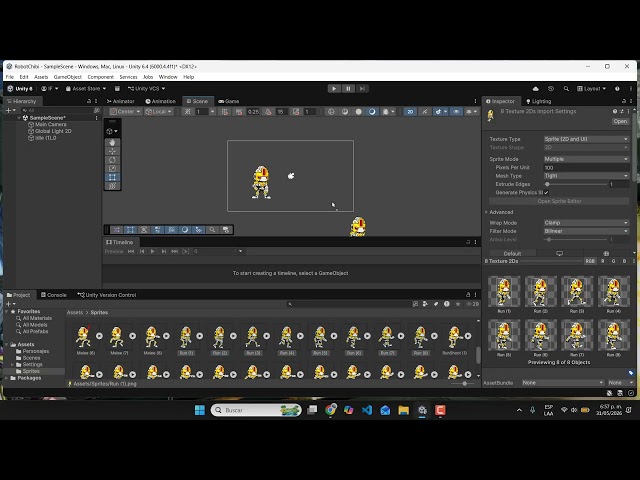Lock the Inspector panel
This screenshot has width=640, height=480.
(x=624, y=101)
